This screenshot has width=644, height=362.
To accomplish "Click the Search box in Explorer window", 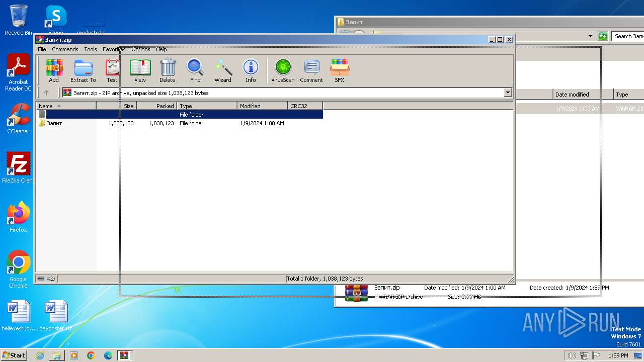I will tap(628, 36).
